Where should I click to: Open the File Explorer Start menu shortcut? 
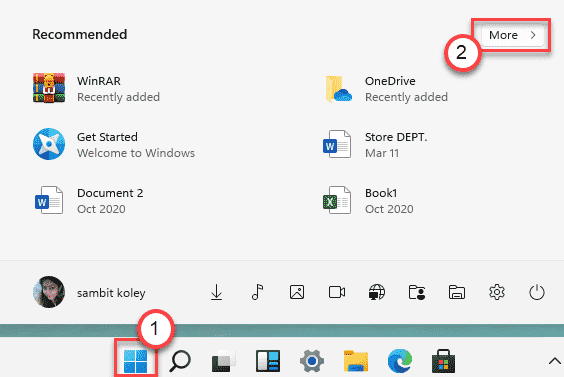pos(457,292)
